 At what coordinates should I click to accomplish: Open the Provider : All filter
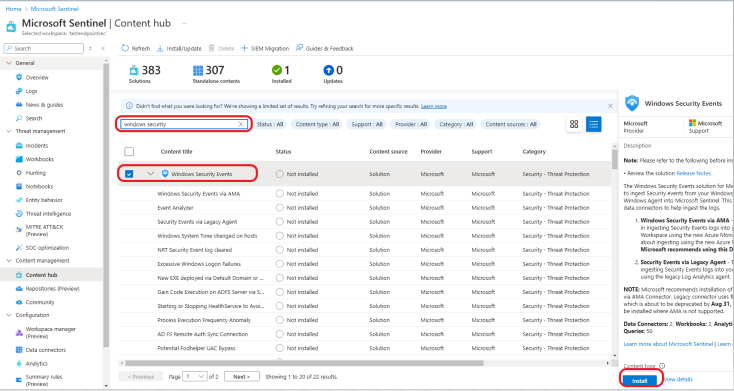tap(411, 124)
